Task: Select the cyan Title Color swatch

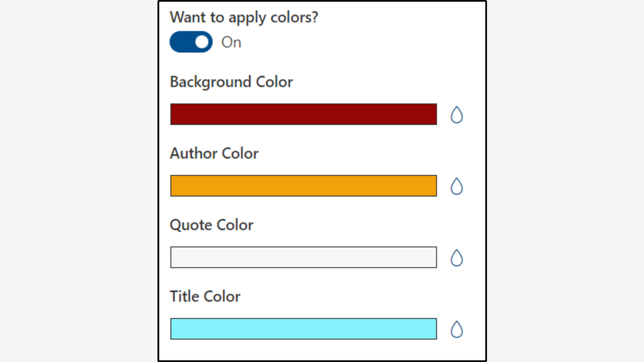Action: [303, 329]
